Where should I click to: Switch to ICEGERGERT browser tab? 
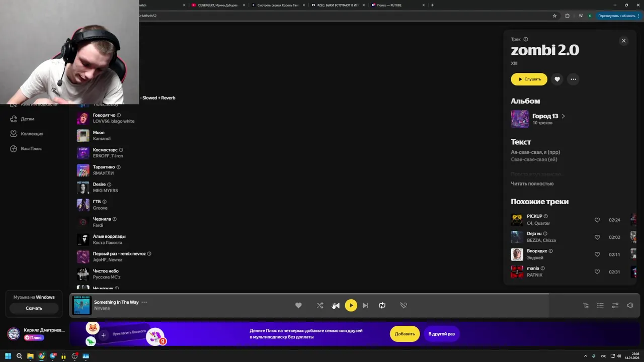click(x=218, y=5)
